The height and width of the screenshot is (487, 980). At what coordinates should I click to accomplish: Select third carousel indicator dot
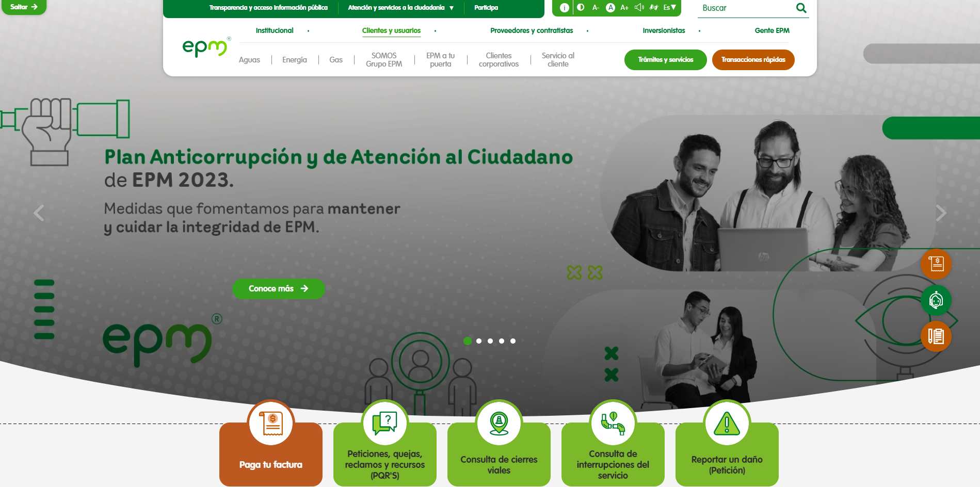pos(490,341)
